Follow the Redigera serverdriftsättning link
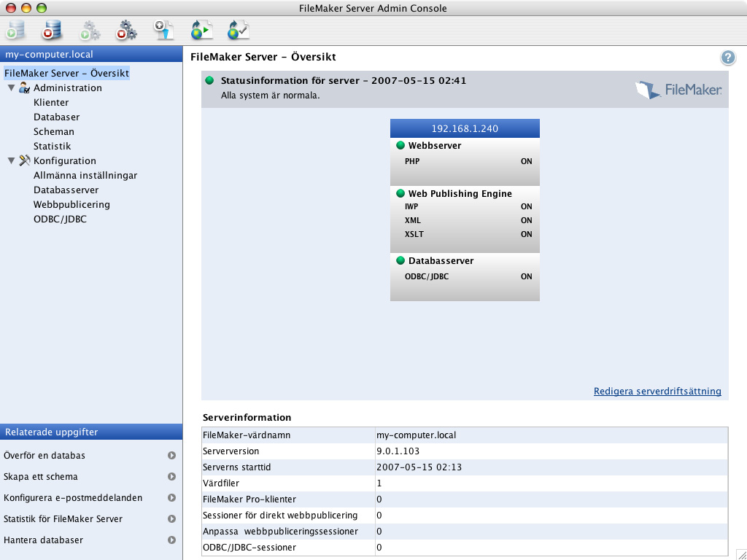Image resolution: width=747 pixels, height=560 pixels. 657,391
